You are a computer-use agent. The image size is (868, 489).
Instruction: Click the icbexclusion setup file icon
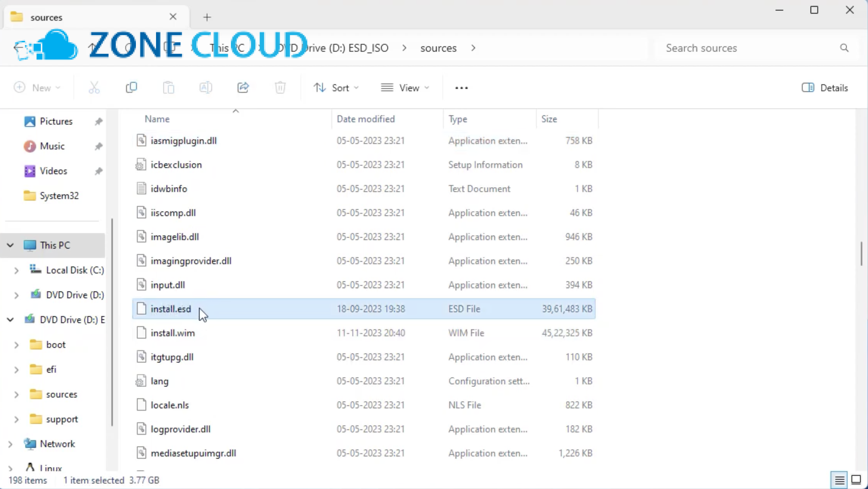click(x=141, y=164)
